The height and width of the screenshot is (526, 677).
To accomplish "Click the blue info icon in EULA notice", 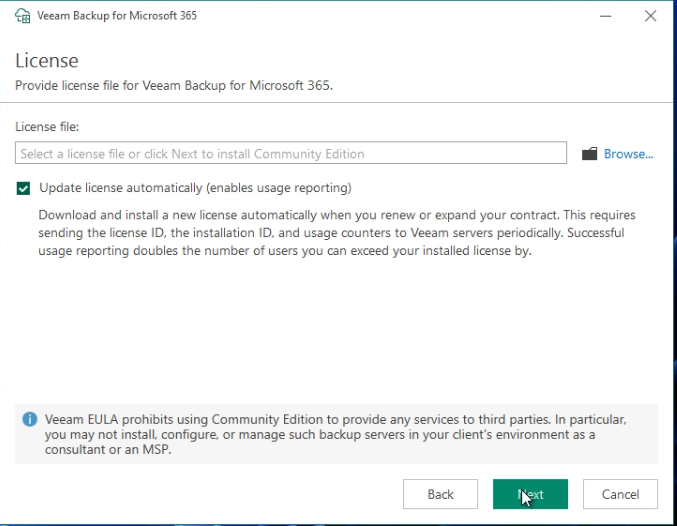I will point(30,419).
